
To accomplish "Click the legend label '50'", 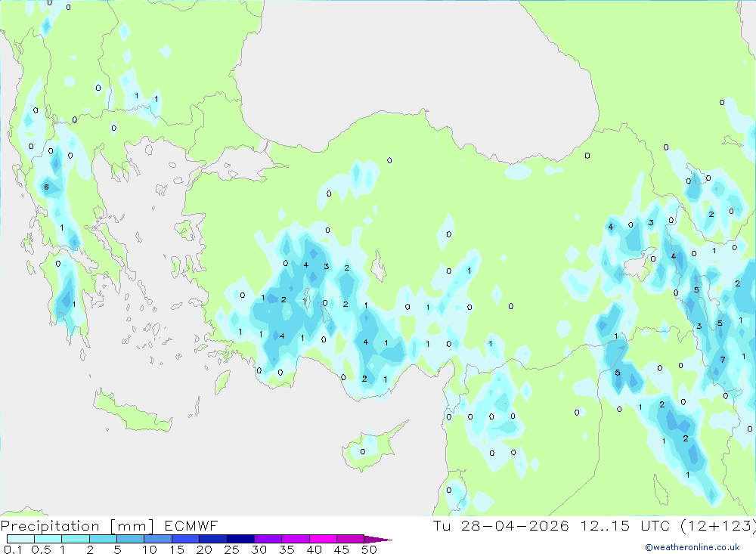I will [369, 549].
